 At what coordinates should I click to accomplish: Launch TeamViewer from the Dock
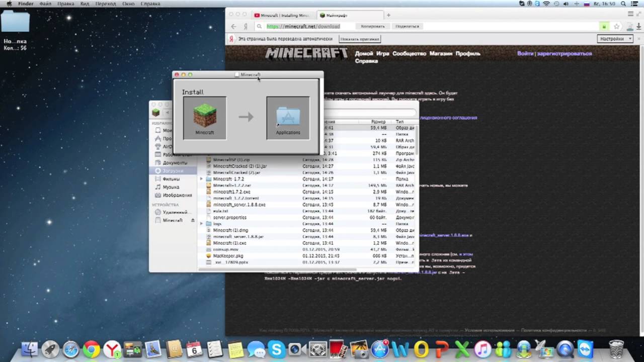(586, 348)
